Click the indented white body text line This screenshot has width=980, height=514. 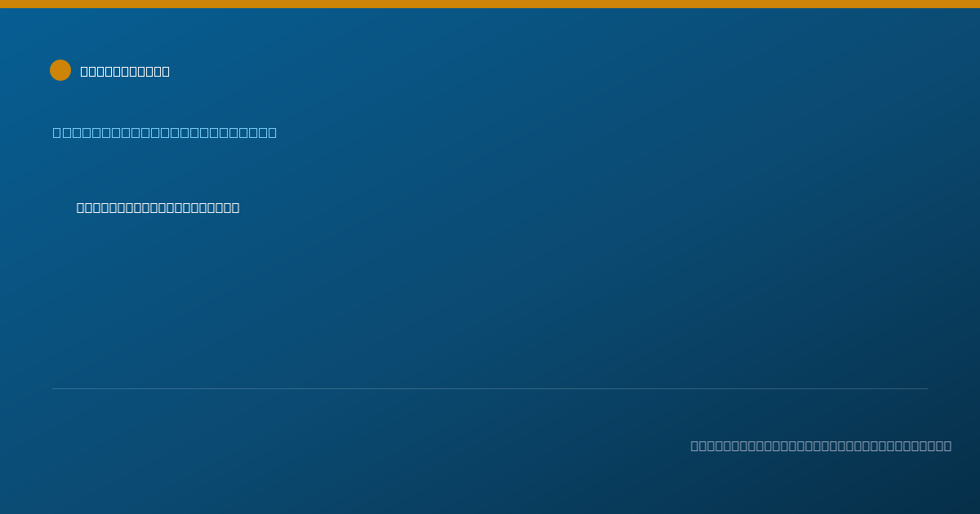tap(158, 207)
